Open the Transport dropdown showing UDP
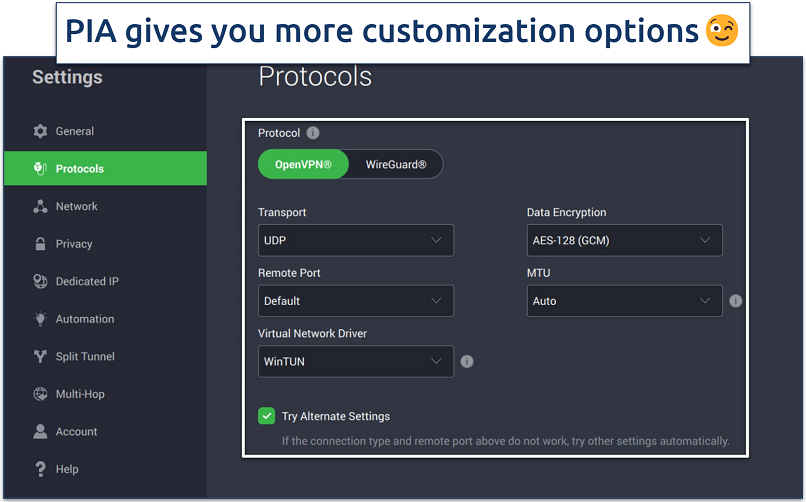Screen dimensions: 806x502 [x=355, y=241]
